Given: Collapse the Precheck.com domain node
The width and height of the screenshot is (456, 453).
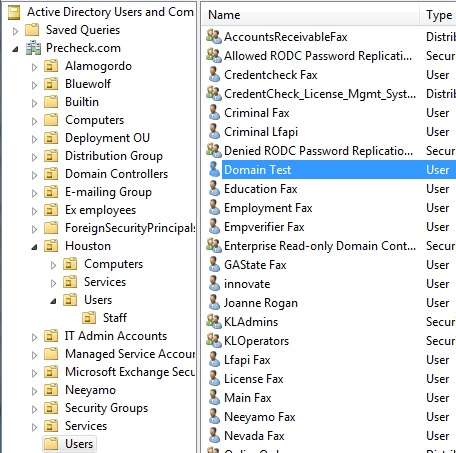Looking at the screenshot, I should (x=15, y=49).
